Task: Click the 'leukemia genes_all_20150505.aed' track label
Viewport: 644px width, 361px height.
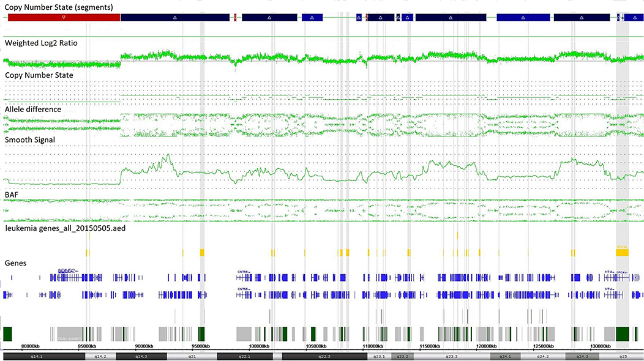Action: point(66,228)
